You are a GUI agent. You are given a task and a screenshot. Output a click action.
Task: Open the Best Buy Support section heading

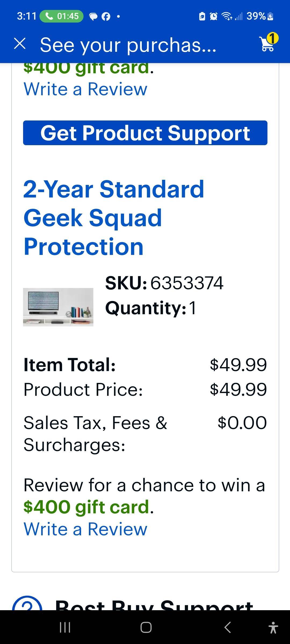(x=154, y=605)
